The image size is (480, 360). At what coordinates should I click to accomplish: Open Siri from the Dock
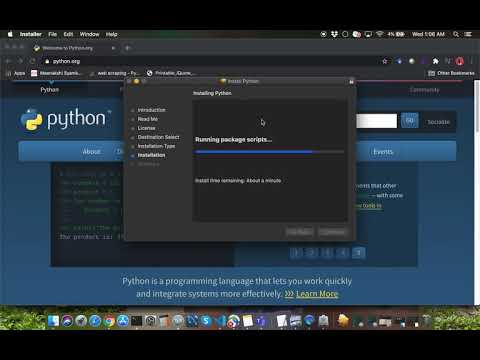click(67, 321)
